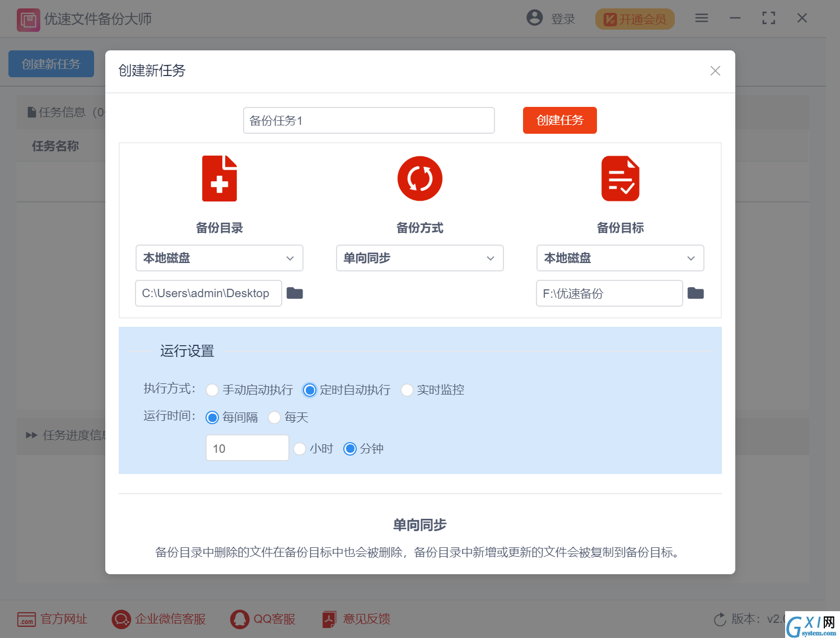Image resolution: width=840 pixels, height=638 pixels.
Task: Click the 备份目标 checklist document icon
Action: click(x=620, y=179)
